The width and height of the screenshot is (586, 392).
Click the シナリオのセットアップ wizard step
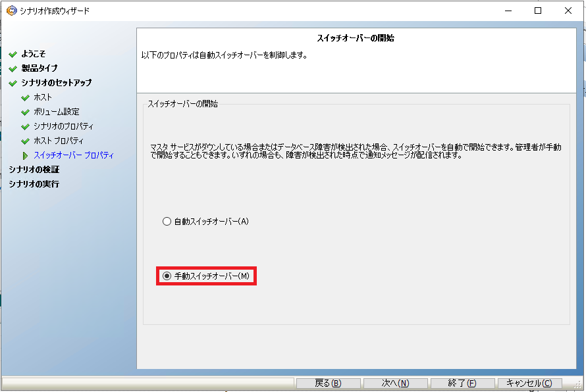pyautogui.click(x=56, y=83)
